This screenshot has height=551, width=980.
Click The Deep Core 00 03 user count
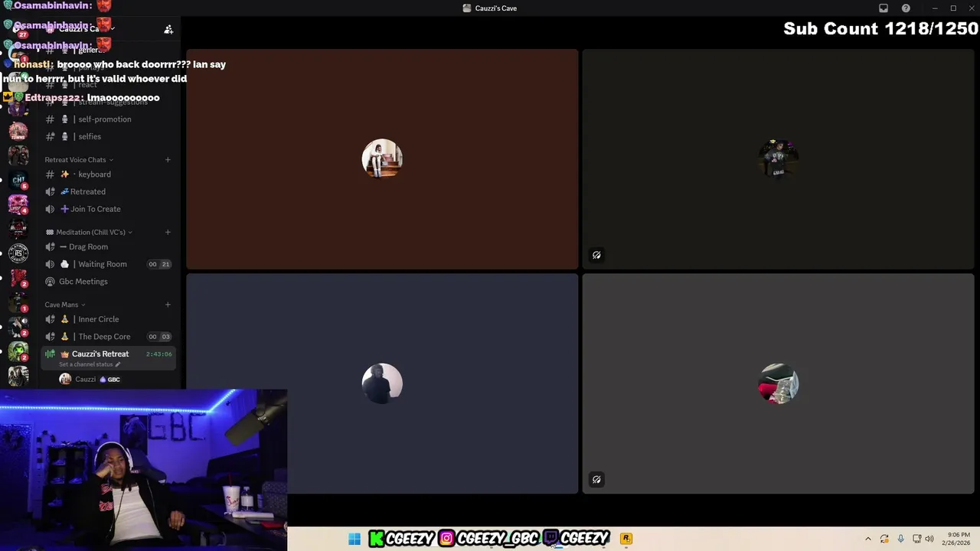click(x=159, y=337)
